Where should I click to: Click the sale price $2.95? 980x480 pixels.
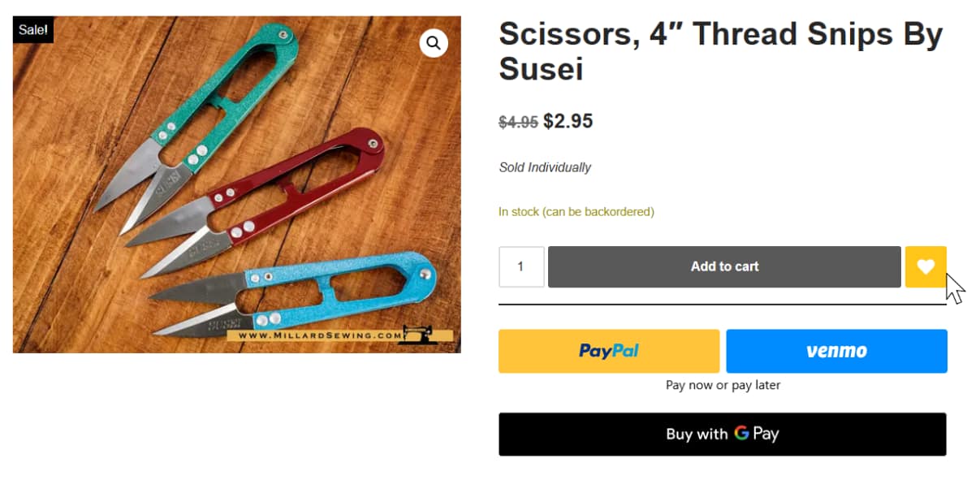pos(568,121)
